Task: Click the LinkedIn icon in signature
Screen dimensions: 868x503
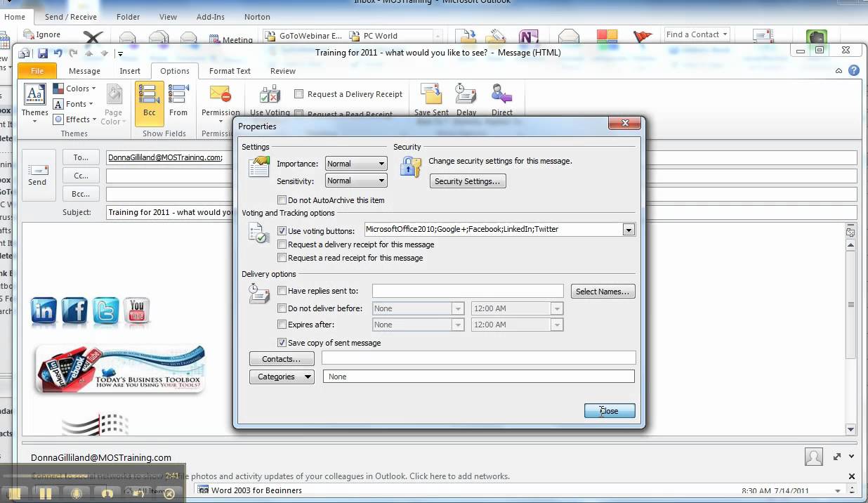Action: pyautogui.click(x=44, y=310)
